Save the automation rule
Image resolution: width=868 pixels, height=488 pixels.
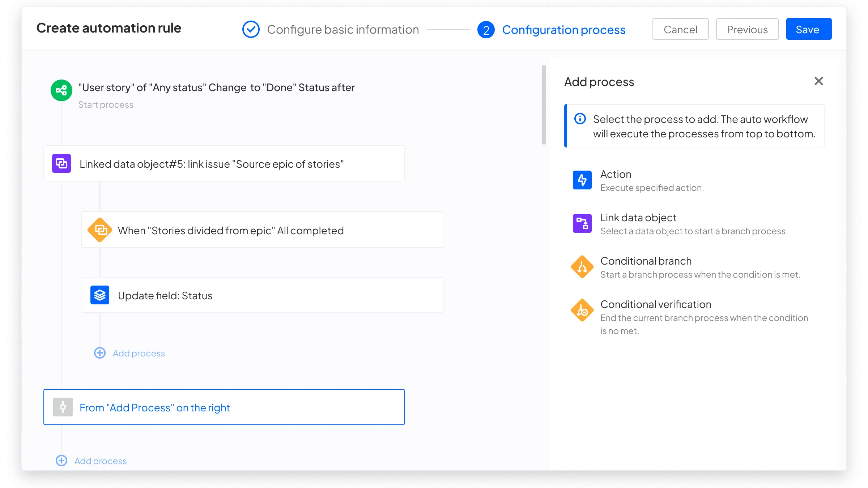click(808, 29)
